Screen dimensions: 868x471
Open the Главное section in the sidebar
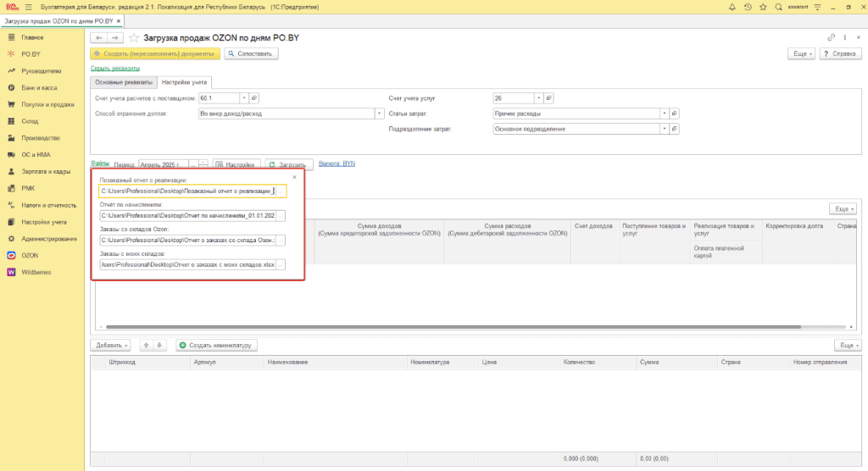(x=33, y=37)
